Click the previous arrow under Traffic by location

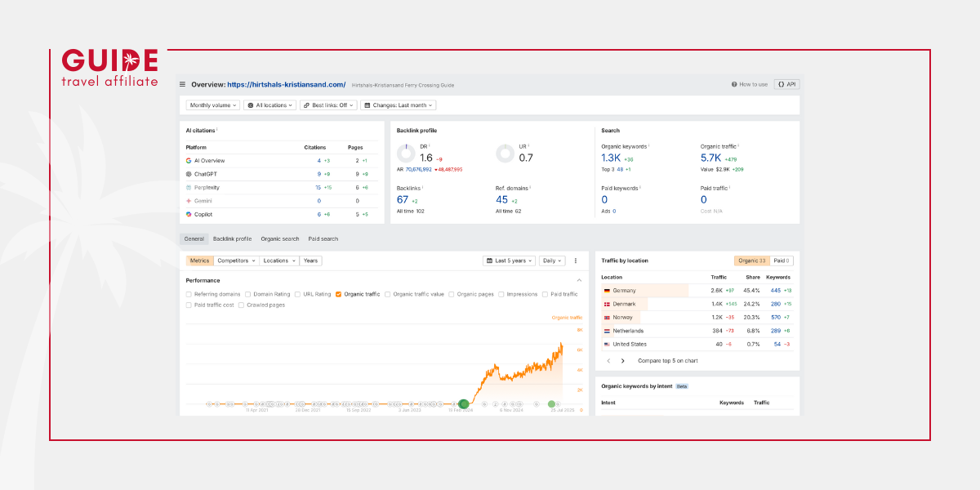[x=608, y=360]
